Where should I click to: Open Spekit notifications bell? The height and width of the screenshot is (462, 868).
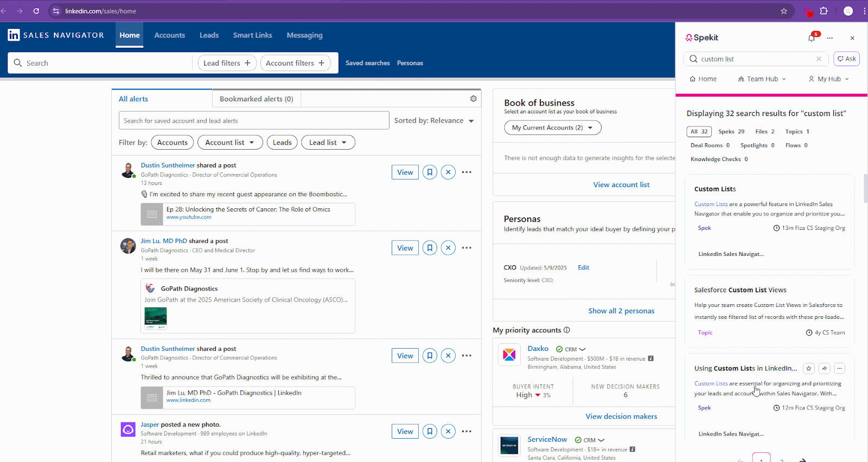[x=812, y=37]
